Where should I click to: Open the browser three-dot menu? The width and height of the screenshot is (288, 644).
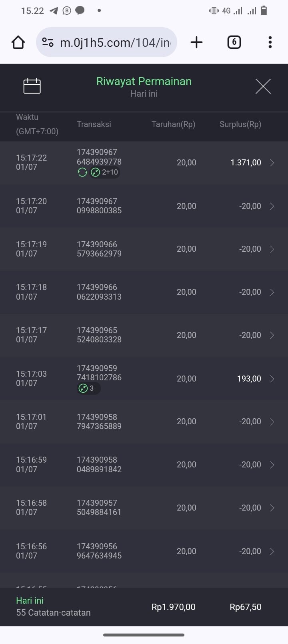point(270,42)
